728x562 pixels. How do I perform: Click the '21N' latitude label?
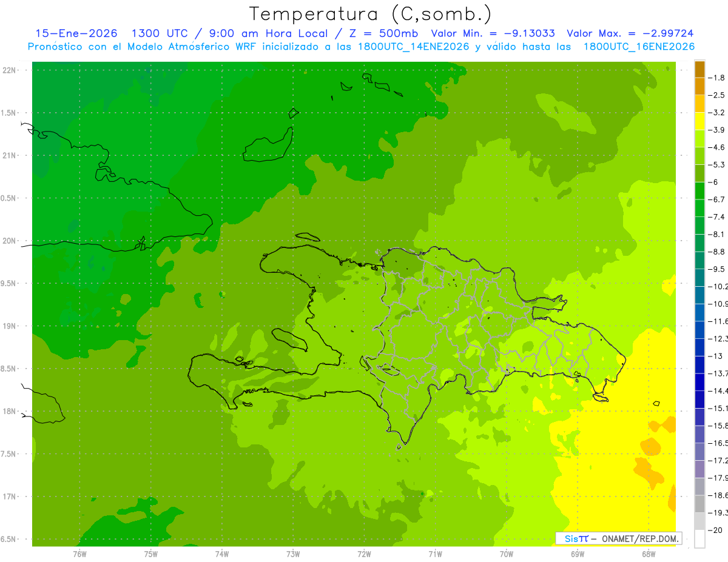pos(10,155)
